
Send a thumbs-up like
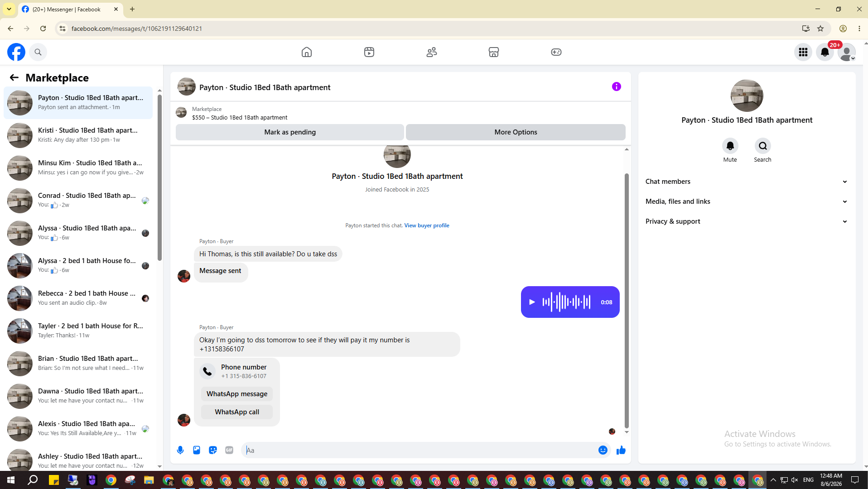coord(621,450)
